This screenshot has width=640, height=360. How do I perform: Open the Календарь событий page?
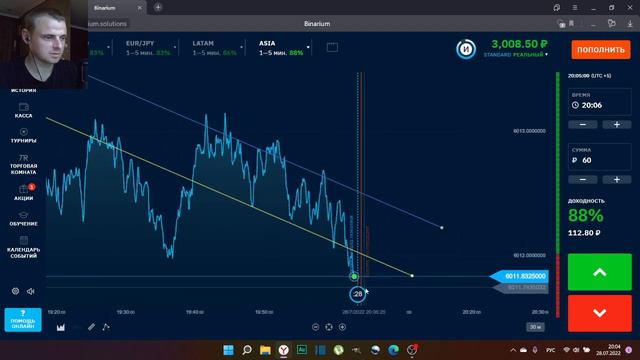(23, 247)
